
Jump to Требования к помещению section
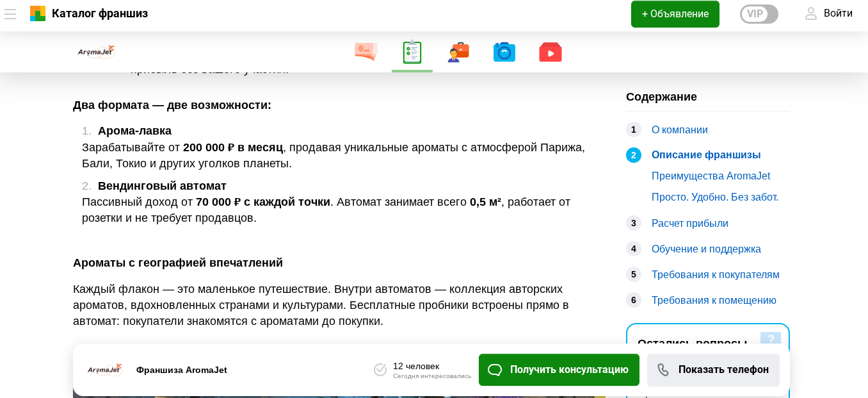coord(714,301)
